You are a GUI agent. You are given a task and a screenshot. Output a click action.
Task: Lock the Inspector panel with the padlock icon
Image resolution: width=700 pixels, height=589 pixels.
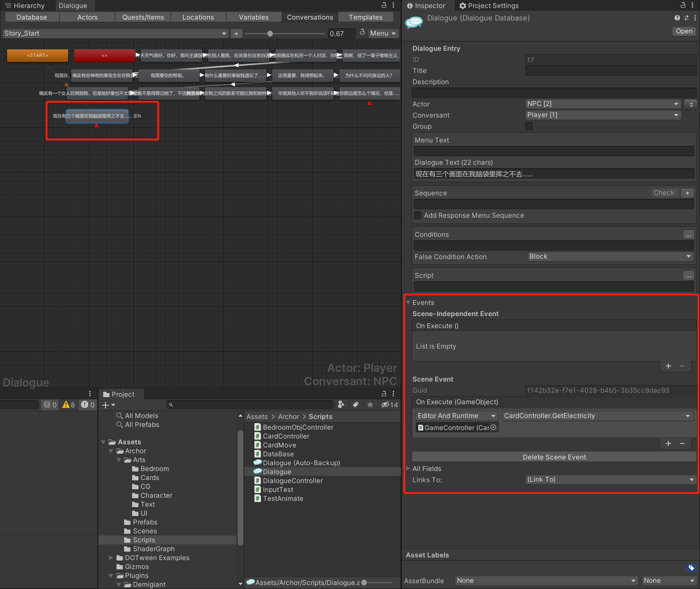pyautogui.click(x=683, y=5)
